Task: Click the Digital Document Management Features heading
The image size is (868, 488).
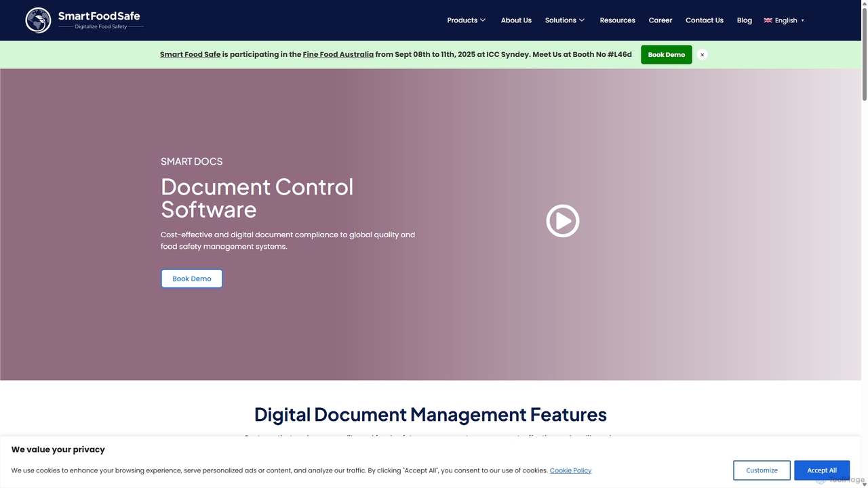Action: click(431, 414)
